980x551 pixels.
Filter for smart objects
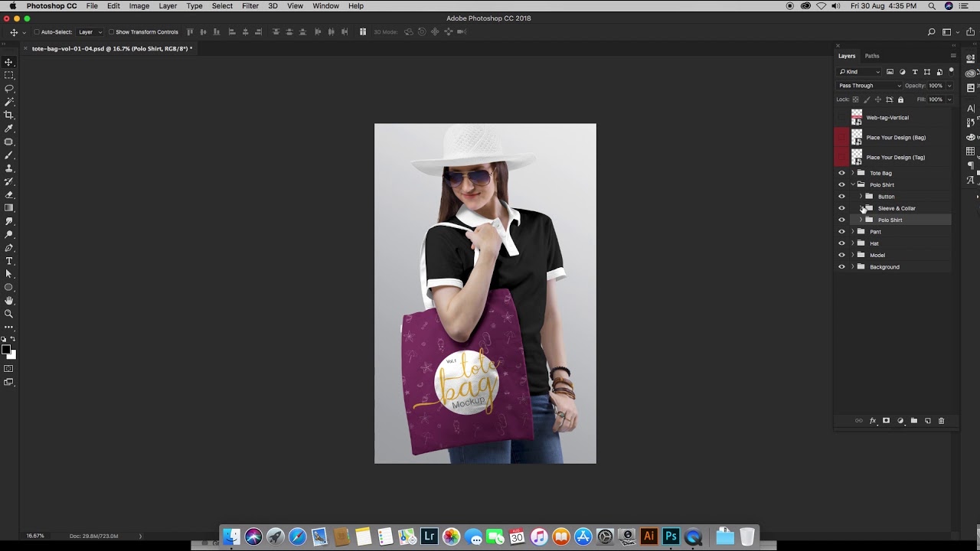pos(939,72)
